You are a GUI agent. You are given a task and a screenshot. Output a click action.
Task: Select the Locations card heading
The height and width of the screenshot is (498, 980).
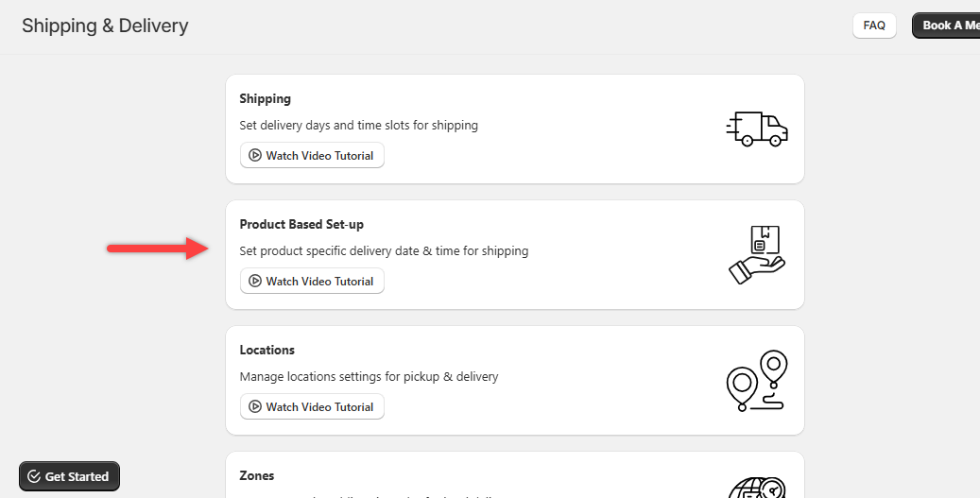(266, 350)
